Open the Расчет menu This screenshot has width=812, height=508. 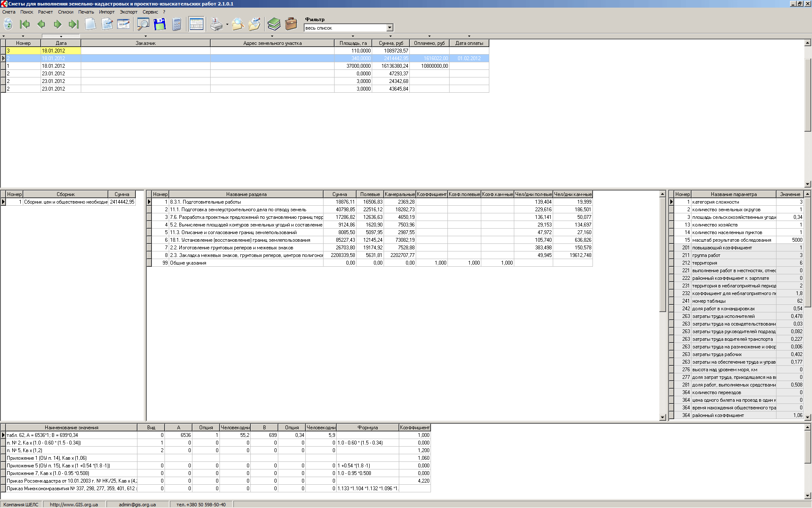tap(45, 12)
